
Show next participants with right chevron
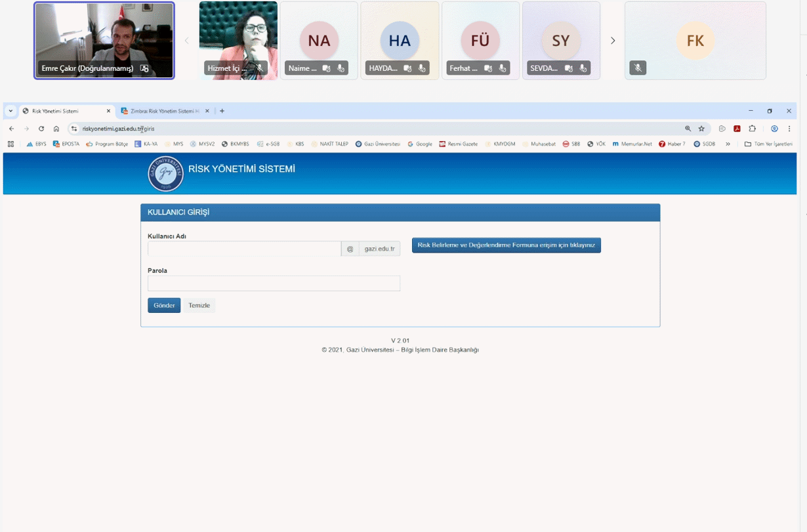[x=613, y=41]
